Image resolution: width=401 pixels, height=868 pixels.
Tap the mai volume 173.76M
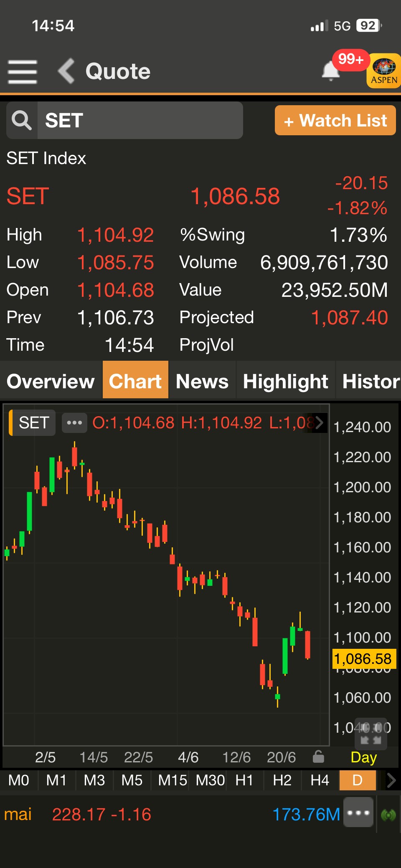click(306, 814)
